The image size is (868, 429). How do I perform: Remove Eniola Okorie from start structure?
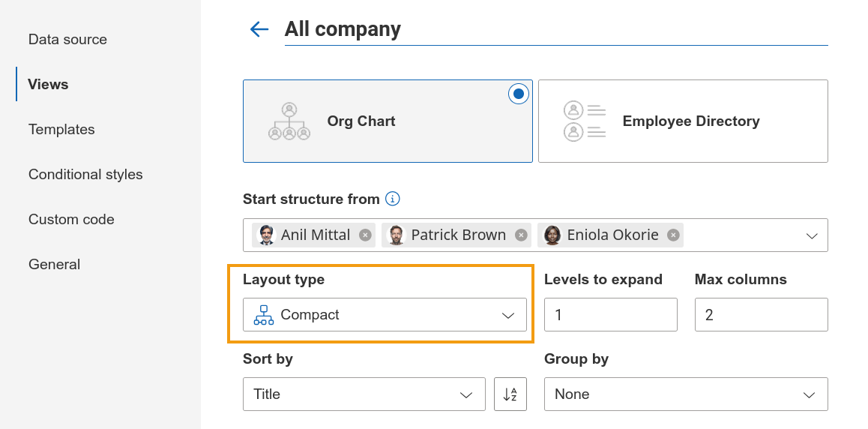click(673, 235)
